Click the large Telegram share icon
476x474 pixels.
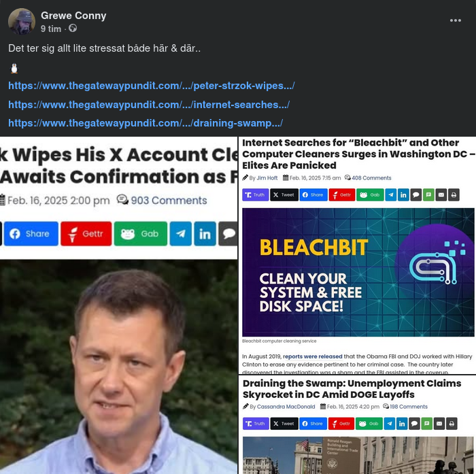181,233
